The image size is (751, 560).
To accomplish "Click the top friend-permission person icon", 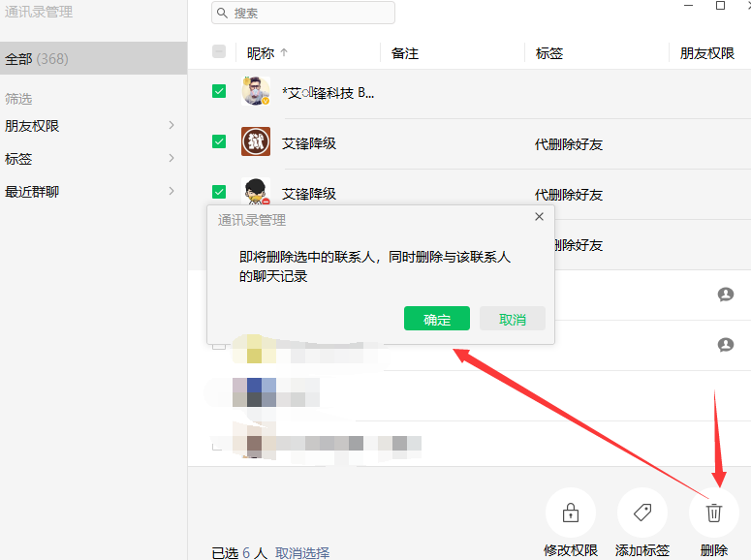I will pos(725,295).
